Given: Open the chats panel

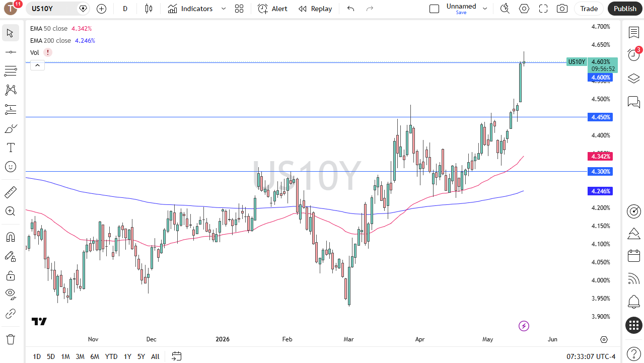Looking at the screenshot, I should point(634,102).
